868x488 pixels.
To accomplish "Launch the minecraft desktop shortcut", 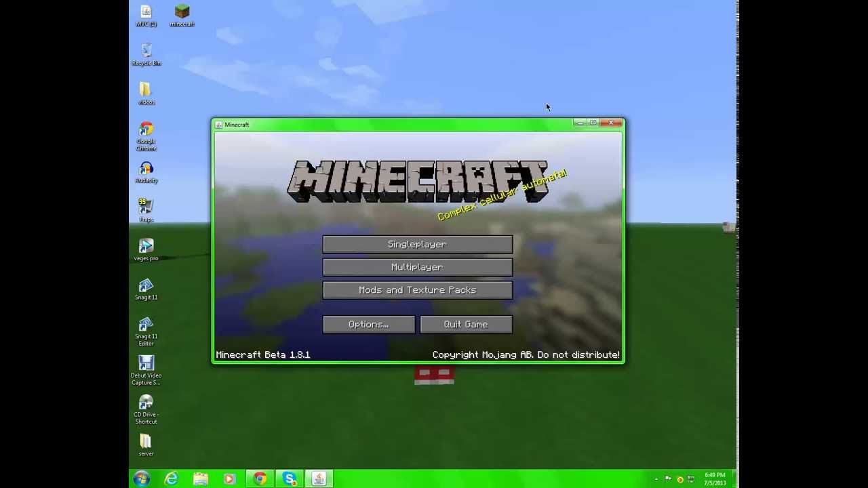I will (x=182, y=16).
